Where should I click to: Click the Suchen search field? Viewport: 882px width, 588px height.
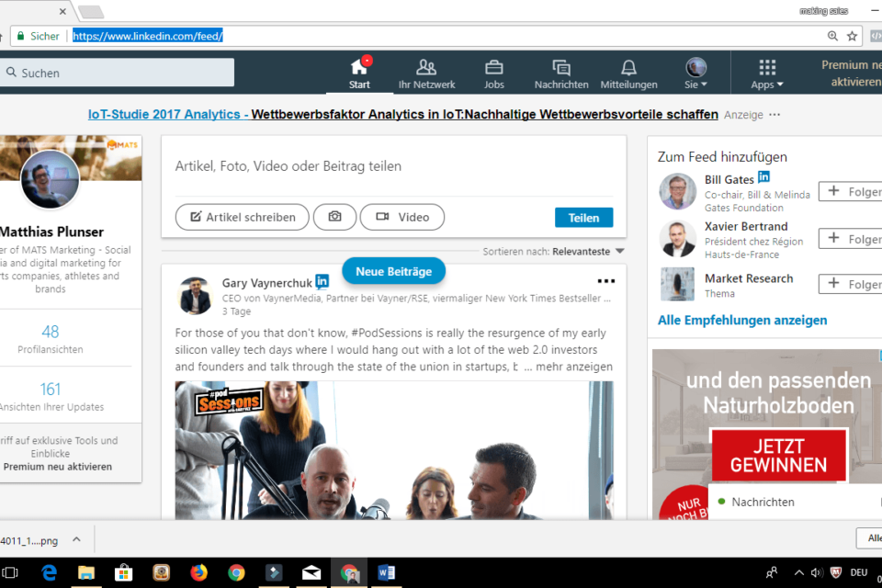tap(119, 73)
